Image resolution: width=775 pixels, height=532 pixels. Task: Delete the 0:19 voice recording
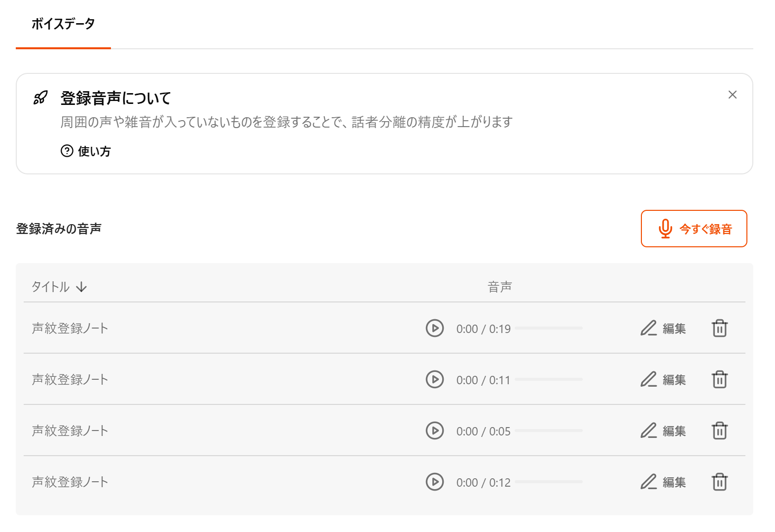pos(719,328)
